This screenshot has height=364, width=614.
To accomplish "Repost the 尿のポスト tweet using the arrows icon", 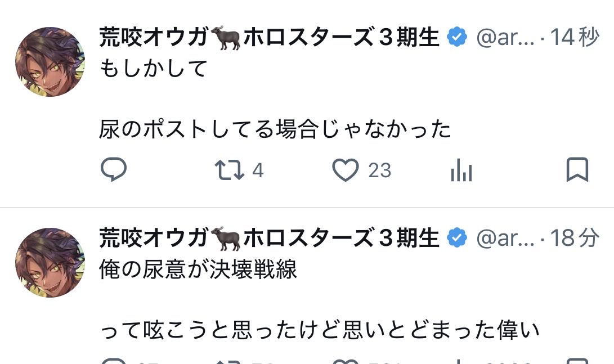I will click(230, 169).
